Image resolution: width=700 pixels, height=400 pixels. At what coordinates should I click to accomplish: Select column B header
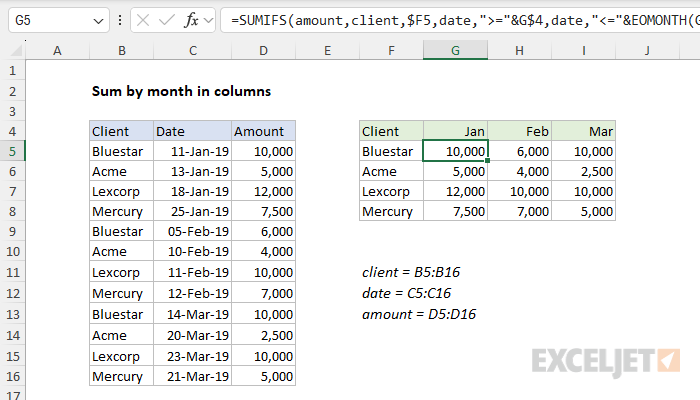(121, 50)
